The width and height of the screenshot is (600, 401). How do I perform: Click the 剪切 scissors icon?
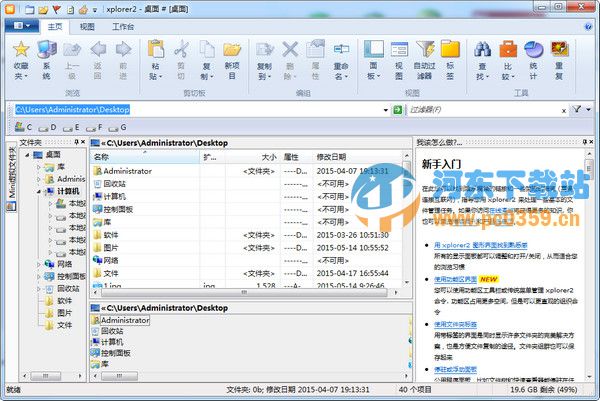coord(181,49)
